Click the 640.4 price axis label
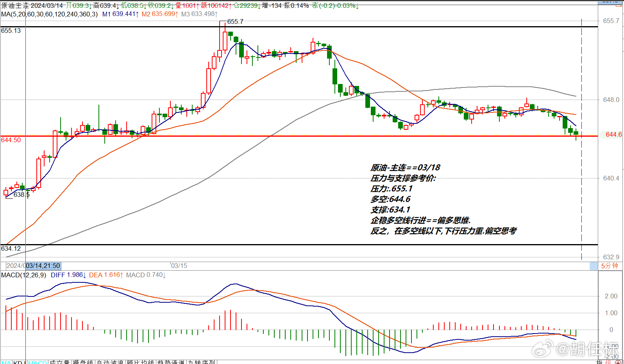 pyautogui.click(x=611, y=178)
